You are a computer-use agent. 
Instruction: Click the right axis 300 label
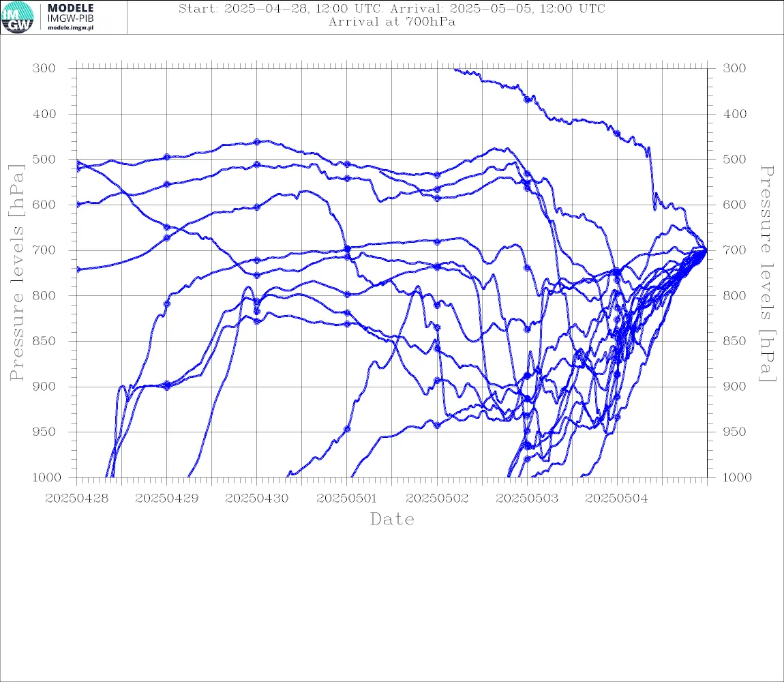tap(734, 68)
